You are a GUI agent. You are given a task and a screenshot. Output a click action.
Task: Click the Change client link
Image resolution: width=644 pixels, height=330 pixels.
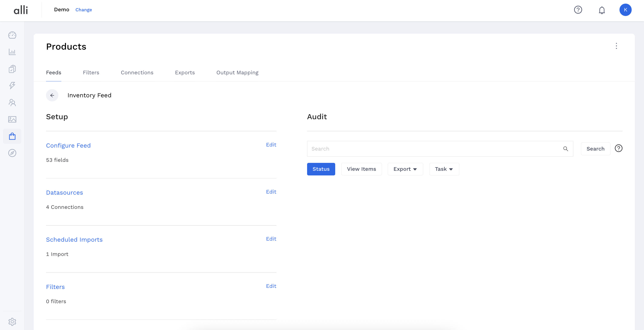[83, 10]
